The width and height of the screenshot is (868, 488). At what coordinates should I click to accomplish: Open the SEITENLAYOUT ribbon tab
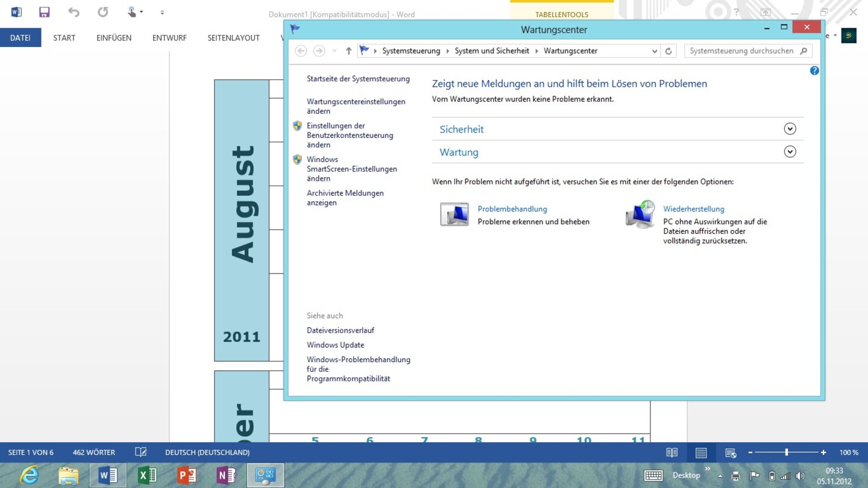233,37
